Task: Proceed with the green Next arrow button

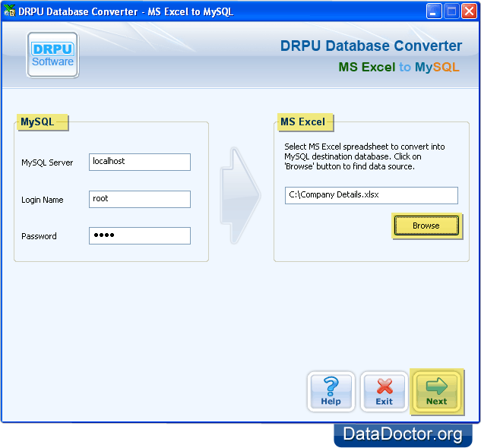Action: click(x=437, y=392)
